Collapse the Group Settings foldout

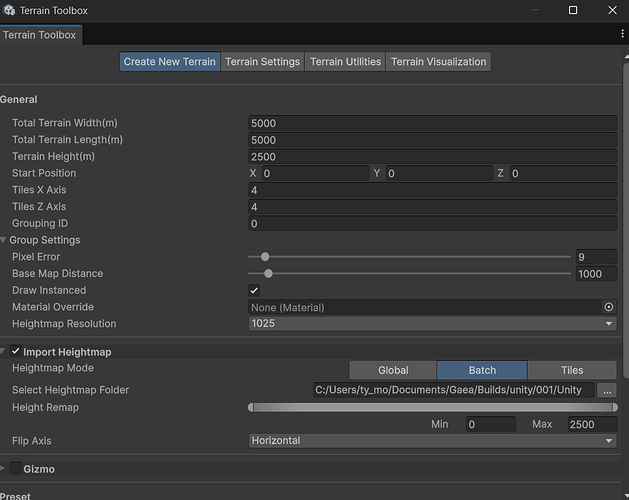point(3,240)
